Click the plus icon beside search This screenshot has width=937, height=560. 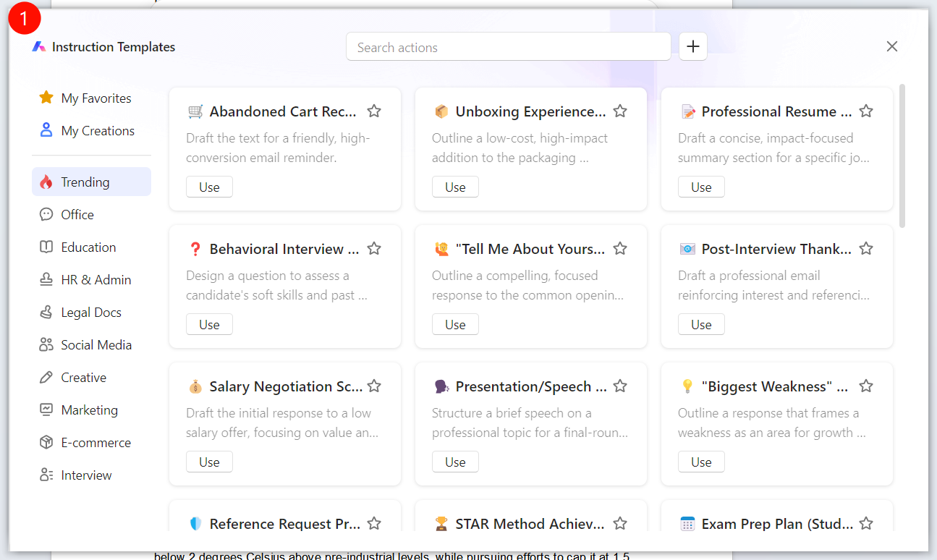pyautogui.click(x=693, y=47)
